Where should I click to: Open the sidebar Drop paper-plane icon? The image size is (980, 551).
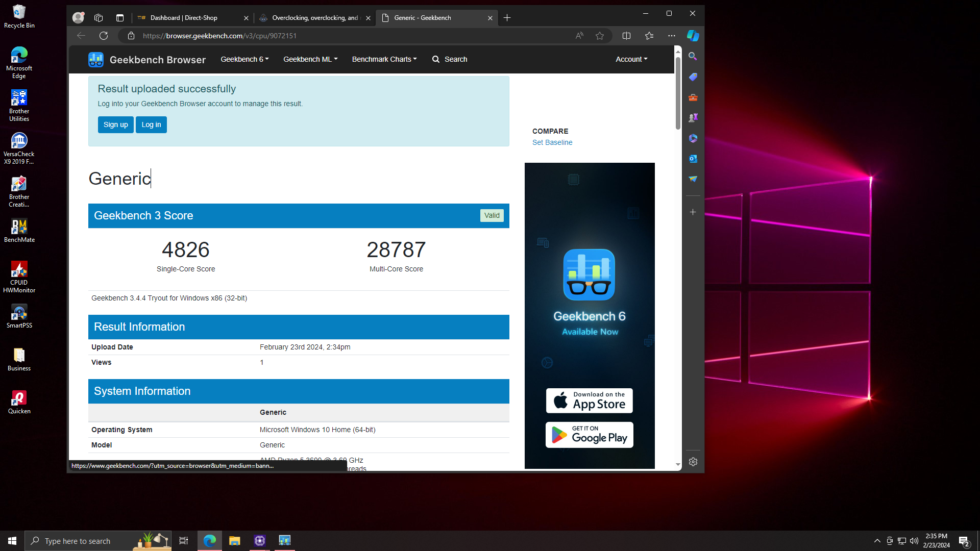tap(693, 179)
